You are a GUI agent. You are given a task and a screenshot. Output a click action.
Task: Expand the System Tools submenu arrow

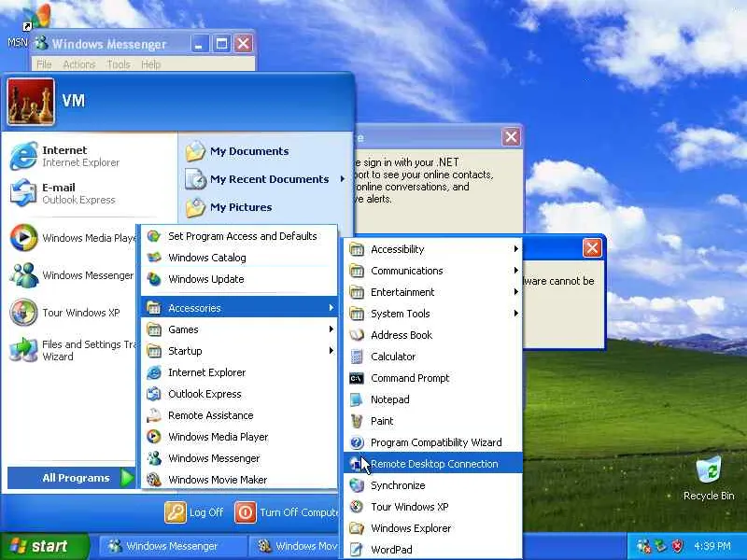click(x=516, y=314)
